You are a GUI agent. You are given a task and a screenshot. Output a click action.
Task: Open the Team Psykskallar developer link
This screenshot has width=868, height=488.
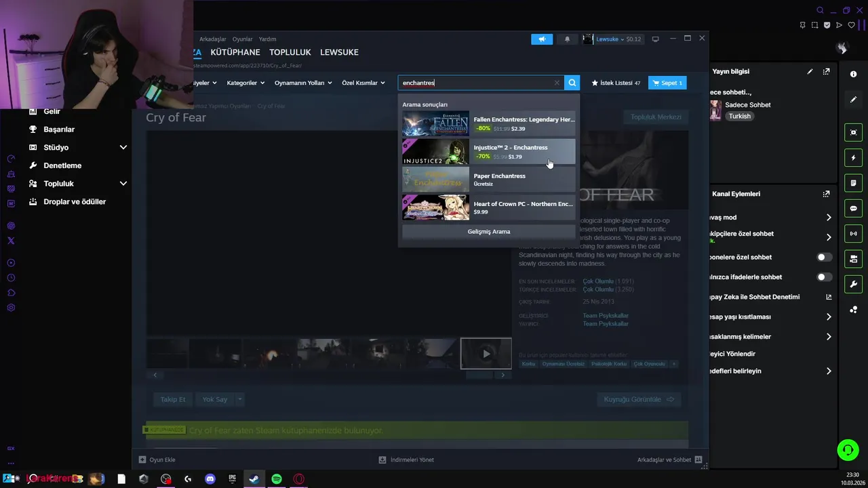(x=606, y=316)
